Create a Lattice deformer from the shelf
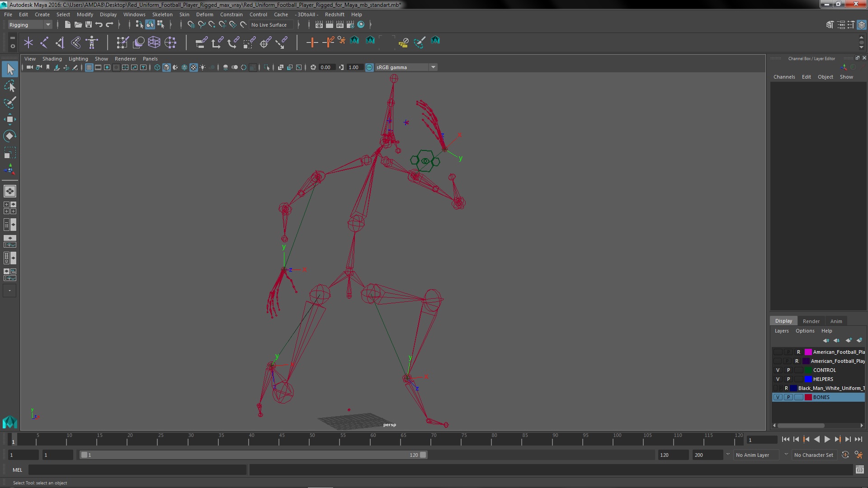 point(154,42)
